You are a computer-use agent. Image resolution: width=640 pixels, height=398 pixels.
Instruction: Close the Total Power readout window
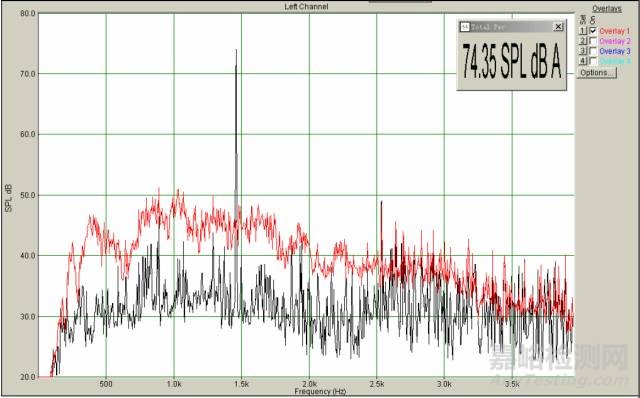pyautogui.click(x=558, y=27)
